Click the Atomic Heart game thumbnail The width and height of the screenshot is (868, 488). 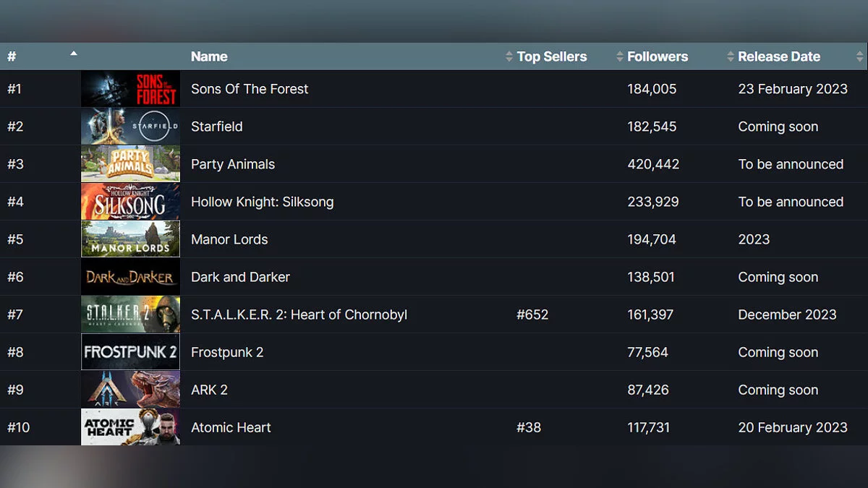tap(130, 427)
